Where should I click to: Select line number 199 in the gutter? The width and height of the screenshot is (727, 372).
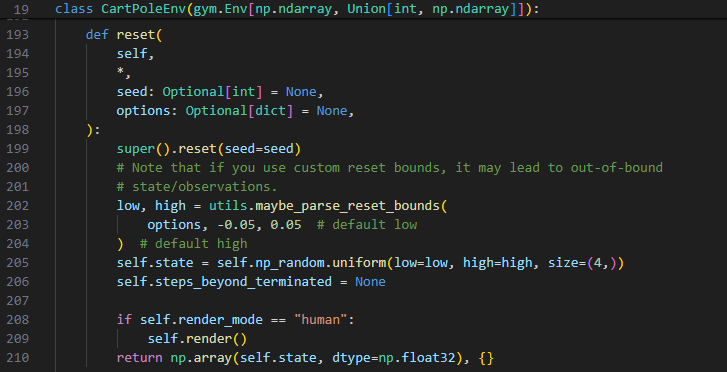[x=18, y=149]
